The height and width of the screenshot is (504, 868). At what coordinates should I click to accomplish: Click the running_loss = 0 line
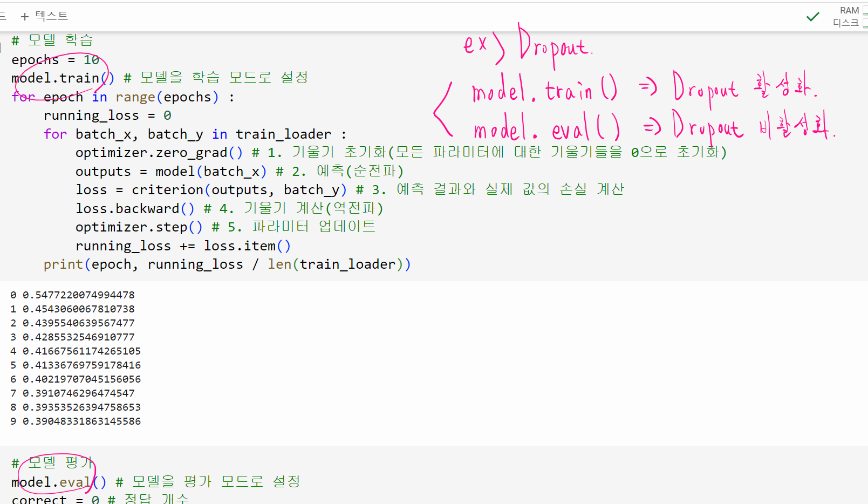pos(107,115)
